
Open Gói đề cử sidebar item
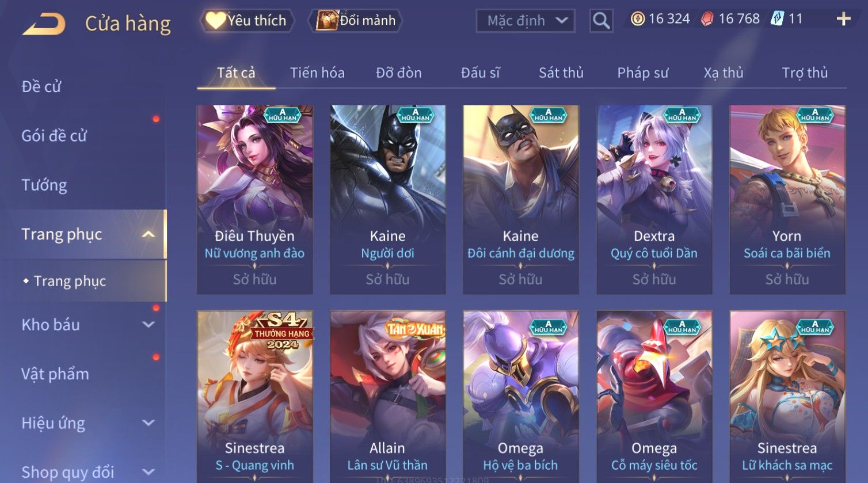coord(54,136)
